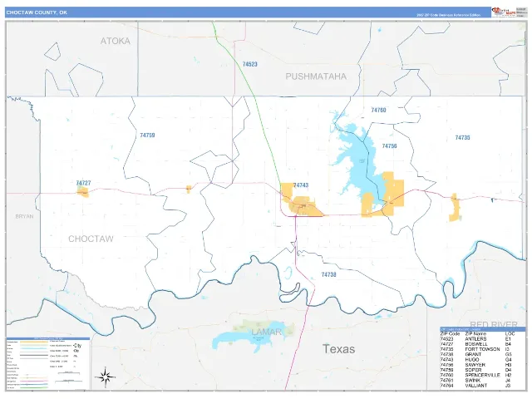Click the blue lake in Lamar County
The height and width of the screenshot is (399, 532).
253,339
